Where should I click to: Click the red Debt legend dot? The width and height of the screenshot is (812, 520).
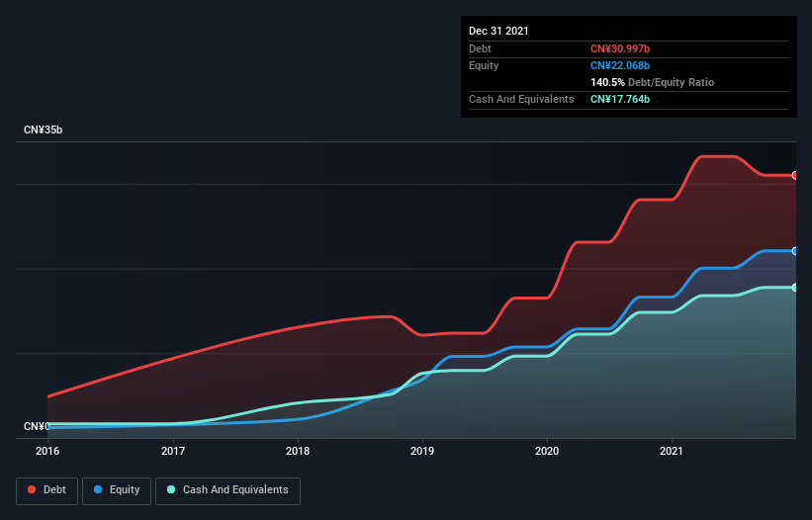pos(32,489)
